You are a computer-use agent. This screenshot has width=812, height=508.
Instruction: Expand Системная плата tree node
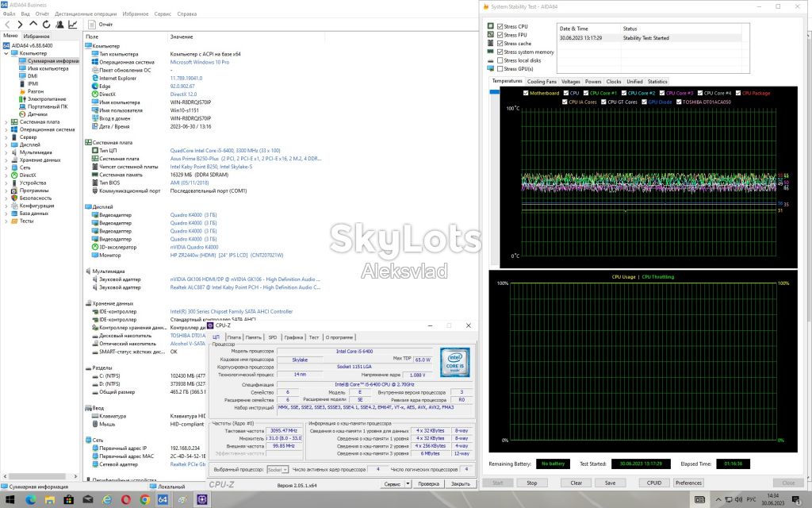point(6,121)
